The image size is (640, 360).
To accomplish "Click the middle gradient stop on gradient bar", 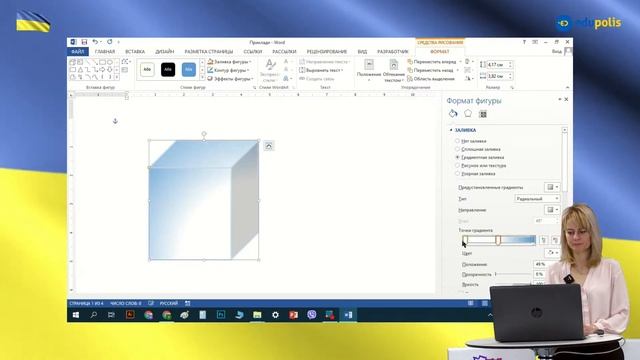I will (x=498, y=240).
